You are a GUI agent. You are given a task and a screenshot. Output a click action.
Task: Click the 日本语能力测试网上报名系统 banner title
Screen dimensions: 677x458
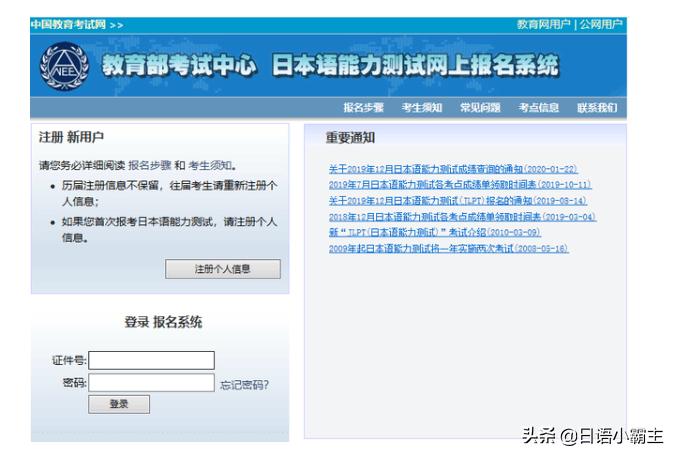415,66
